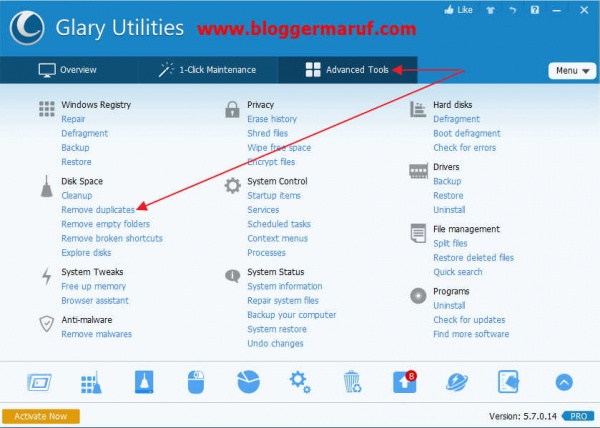Image resolution: width=600 pixels, height=428 pixels.
Task: Click the Programs disc icon
Action: [418, 296]
